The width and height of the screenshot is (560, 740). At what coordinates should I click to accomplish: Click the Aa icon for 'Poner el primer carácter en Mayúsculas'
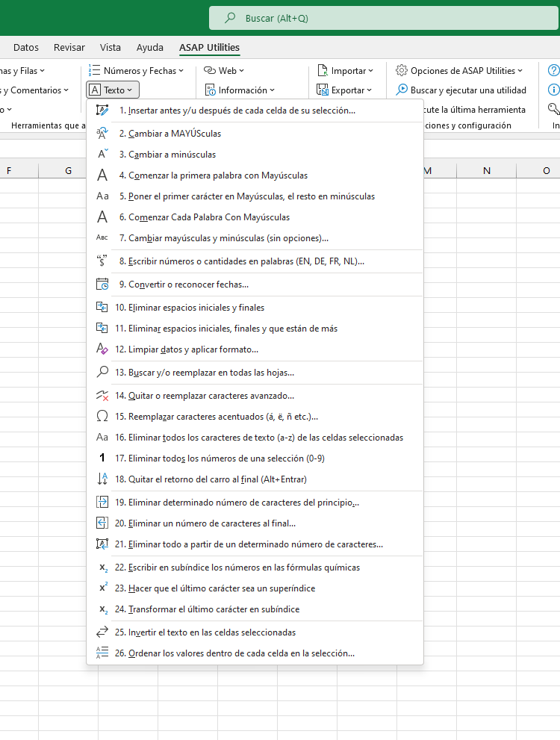coord(102,196)
